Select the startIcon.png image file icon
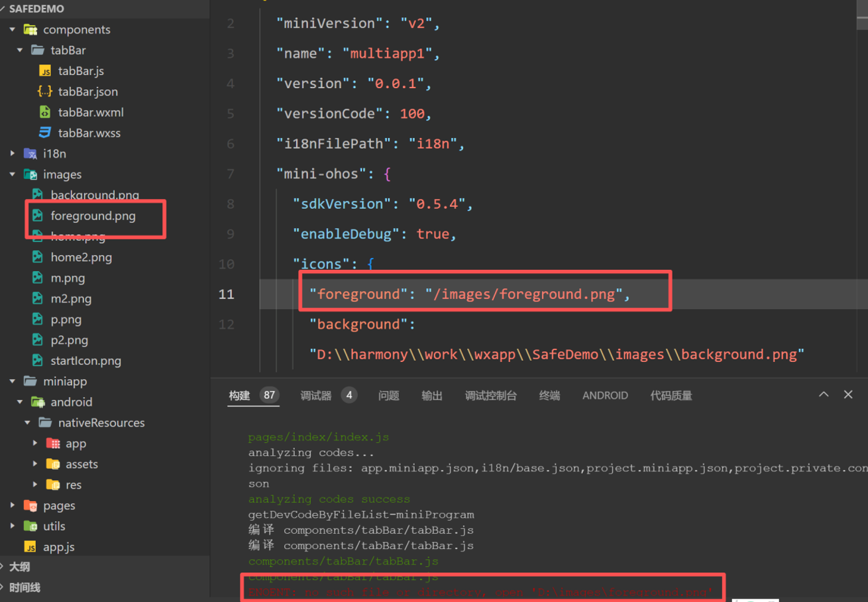The image size is (868, 602). (38, 361)
